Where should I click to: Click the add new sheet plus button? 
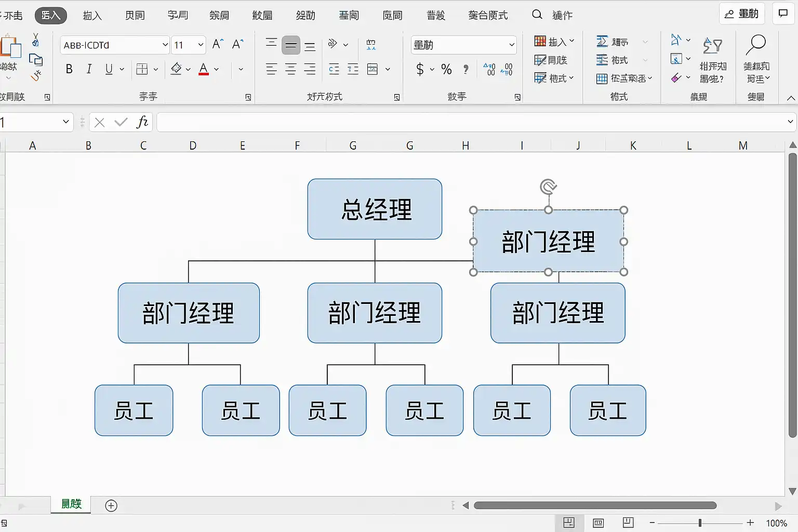coord(111,506)
